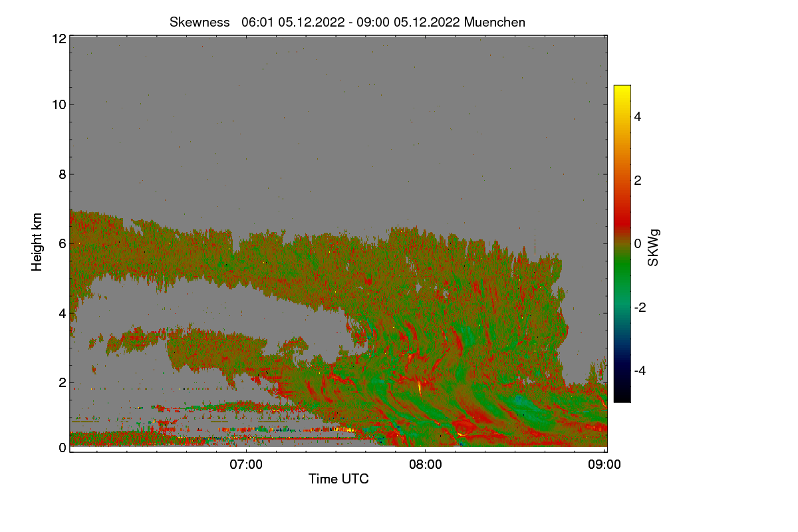Viewport: 798px width, 532px height.
Task: Click the '6' height tick label
Action: [x=62, y=243]
